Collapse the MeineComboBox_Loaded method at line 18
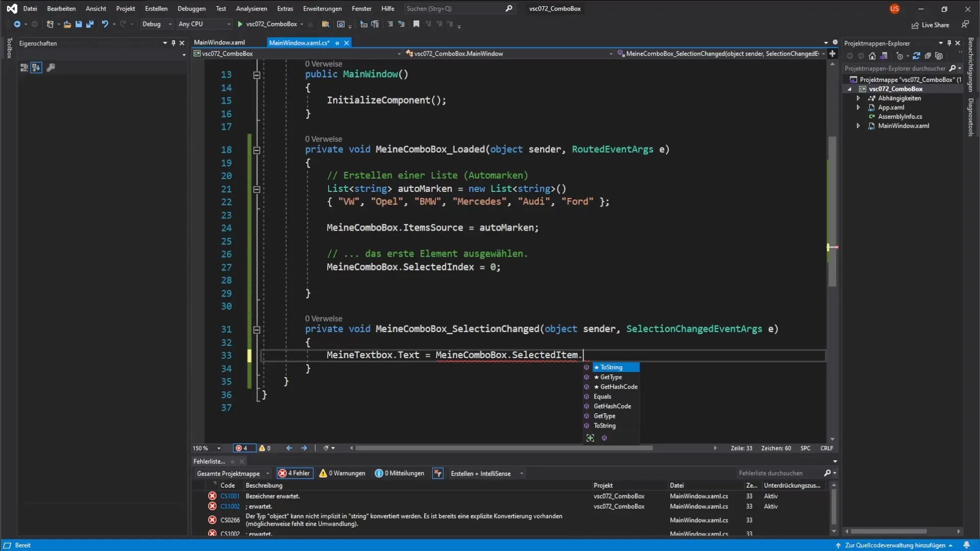This screenshot has width=980, height=551. tap(257, 150)
